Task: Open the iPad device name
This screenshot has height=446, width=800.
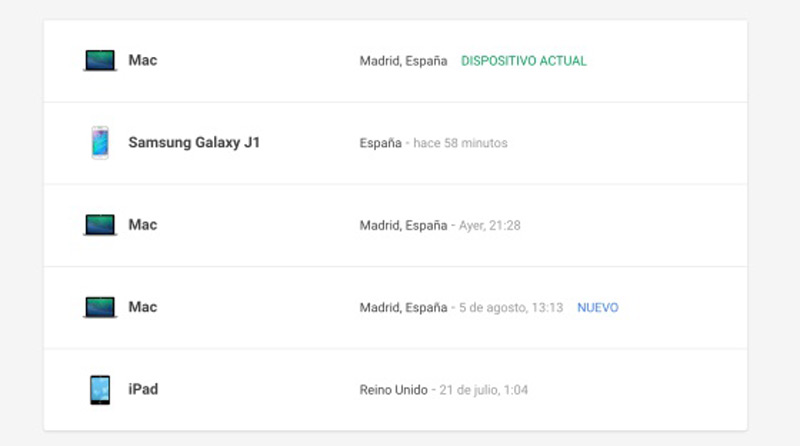Action: point(143,389)
